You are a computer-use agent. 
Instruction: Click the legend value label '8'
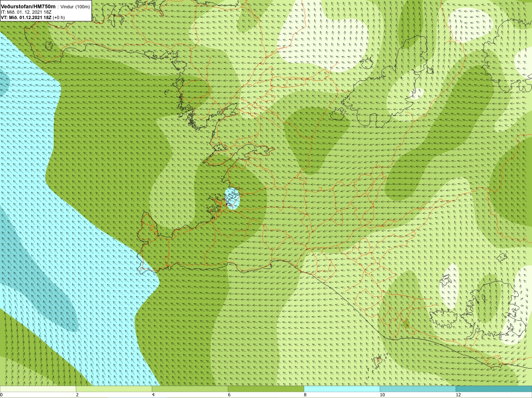[x=305, y=395]
